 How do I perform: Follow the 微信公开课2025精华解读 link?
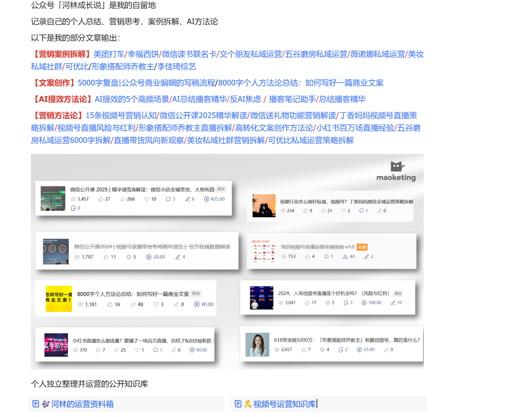[x=203, y=116]
